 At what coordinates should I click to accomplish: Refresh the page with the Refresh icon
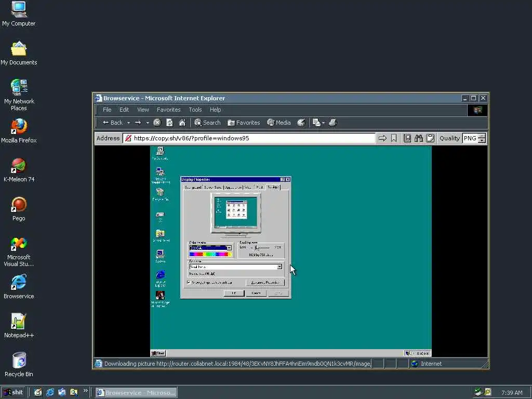click(170, 123)
